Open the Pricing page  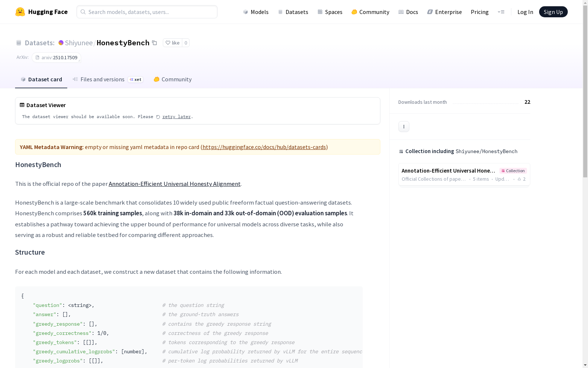pyautogui.click(x=480, y=12)
